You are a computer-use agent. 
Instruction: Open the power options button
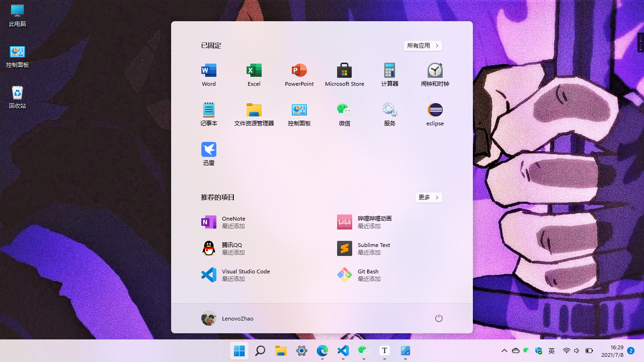tap(439, 319)
